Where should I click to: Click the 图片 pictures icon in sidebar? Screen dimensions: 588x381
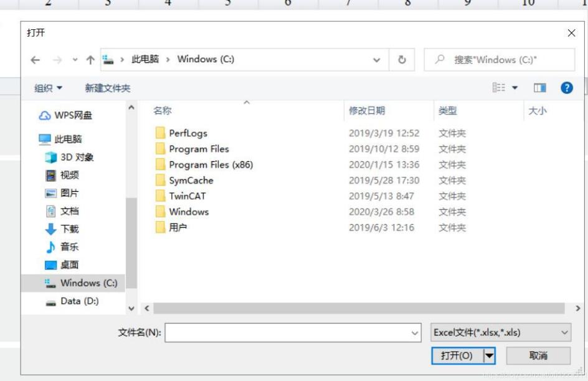pos(50,193)
